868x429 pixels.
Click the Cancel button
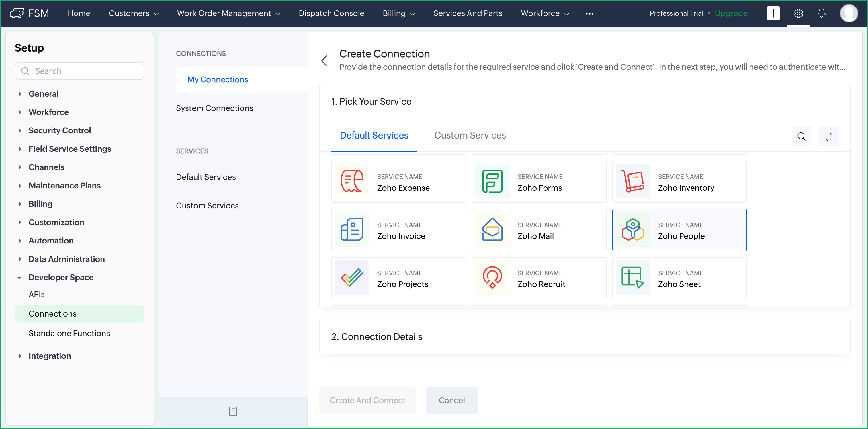451,400
